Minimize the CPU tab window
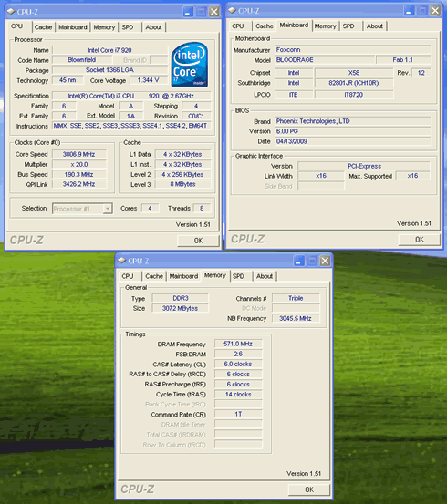 pos(188,12)
